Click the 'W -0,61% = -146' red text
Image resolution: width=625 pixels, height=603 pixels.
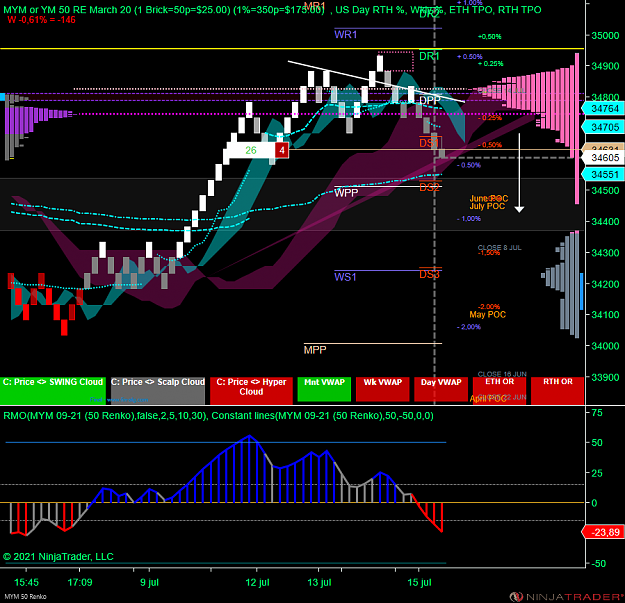click(41, 20)
